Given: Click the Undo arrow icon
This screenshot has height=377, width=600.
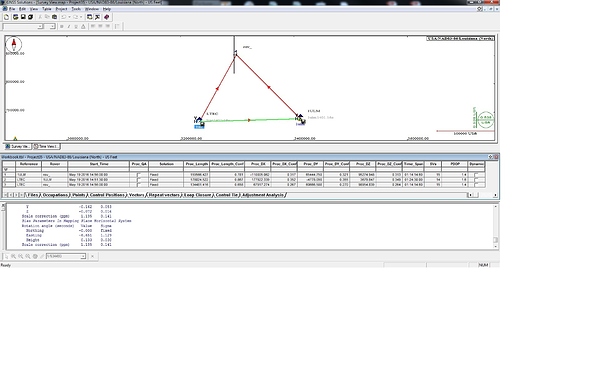Looking at the screenshot, I should [64, 17].
